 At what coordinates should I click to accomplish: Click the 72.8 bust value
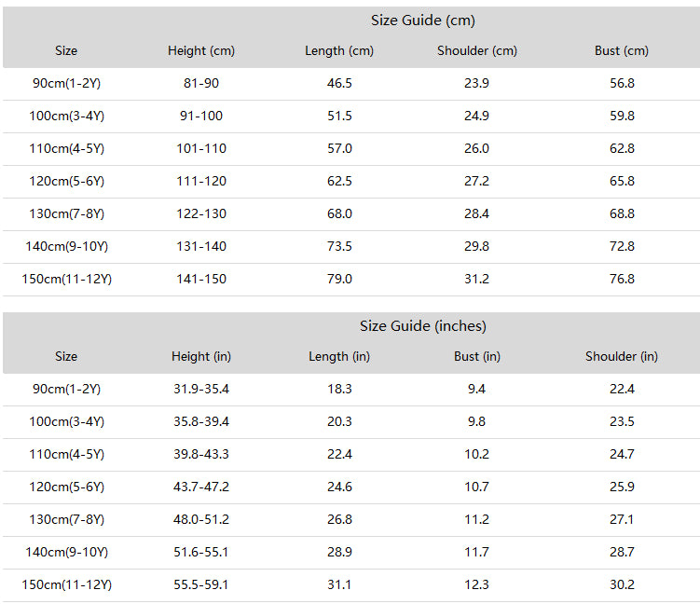(x=622, y=246)
